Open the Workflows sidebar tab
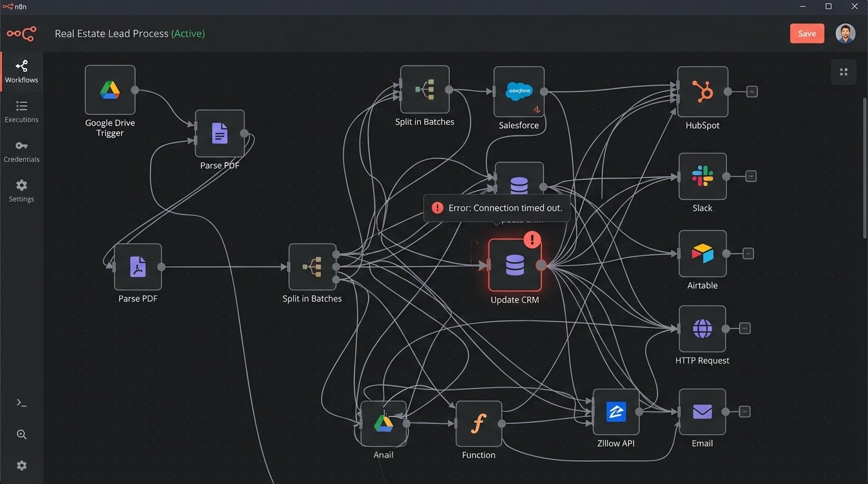This screenshot has height=484, width=868. [x=21, y=72]
